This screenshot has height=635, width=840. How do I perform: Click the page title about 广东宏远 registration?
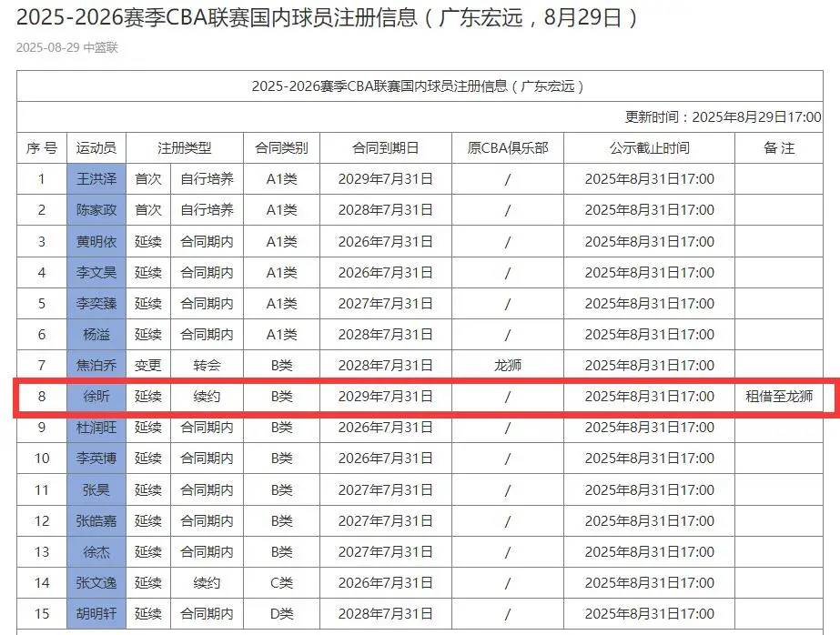(328, 17)
